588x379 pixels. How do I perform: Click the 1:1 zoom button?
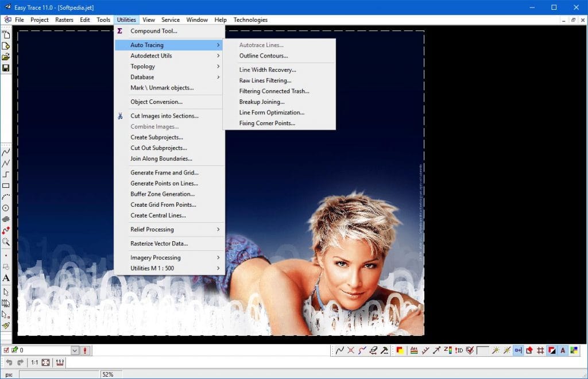(34, 362)
